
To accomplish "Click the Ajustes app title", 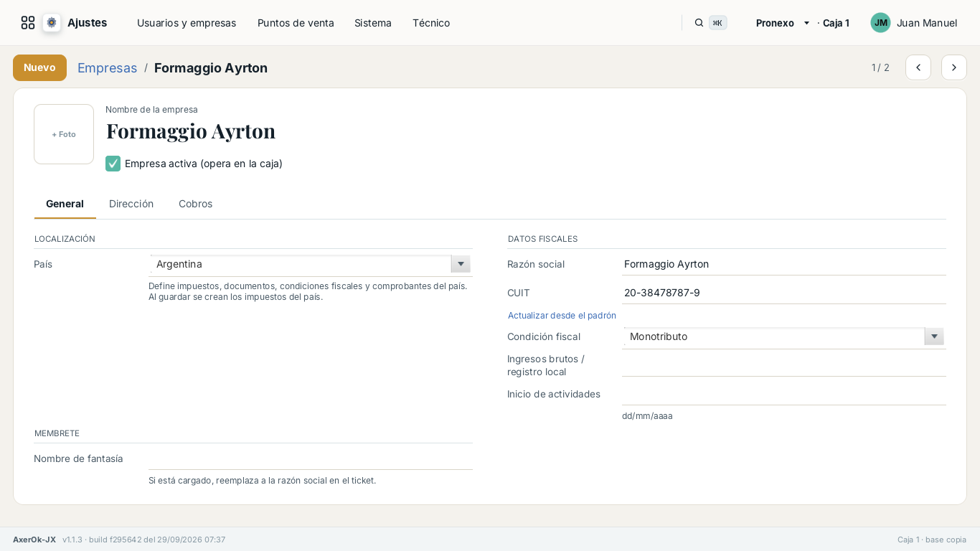I will pyautogui.click(x=87, y=23).
